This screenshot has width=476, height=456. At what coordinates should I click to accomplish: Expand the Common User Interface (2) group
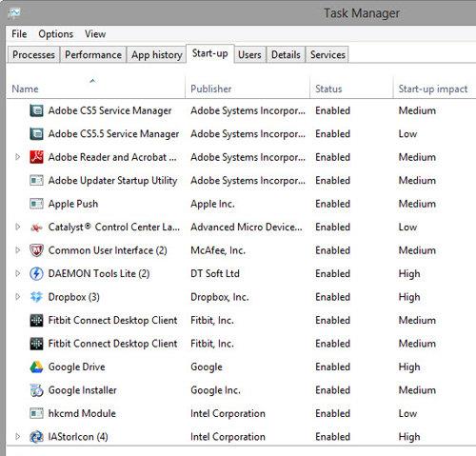click(18, 250)
